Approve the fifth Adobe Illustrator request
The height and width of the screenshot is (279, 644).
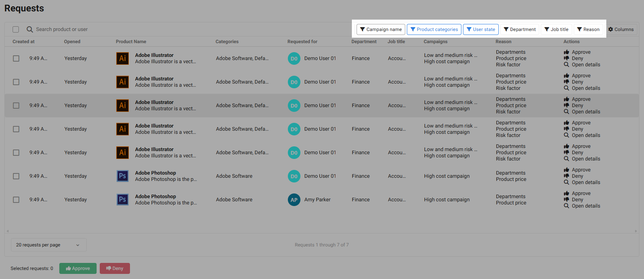coord(577,146)
